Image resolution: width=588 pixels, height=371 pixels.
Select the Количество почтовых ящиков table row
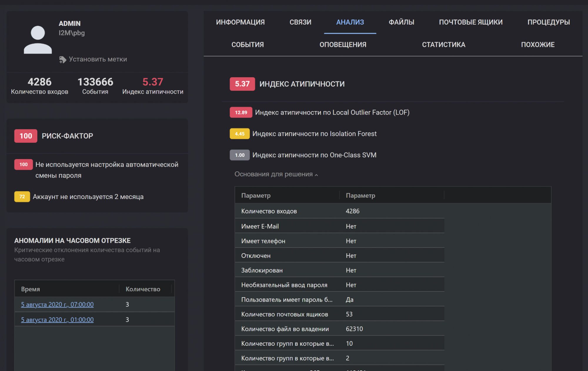pyautogui.click(x=339, y=314)
